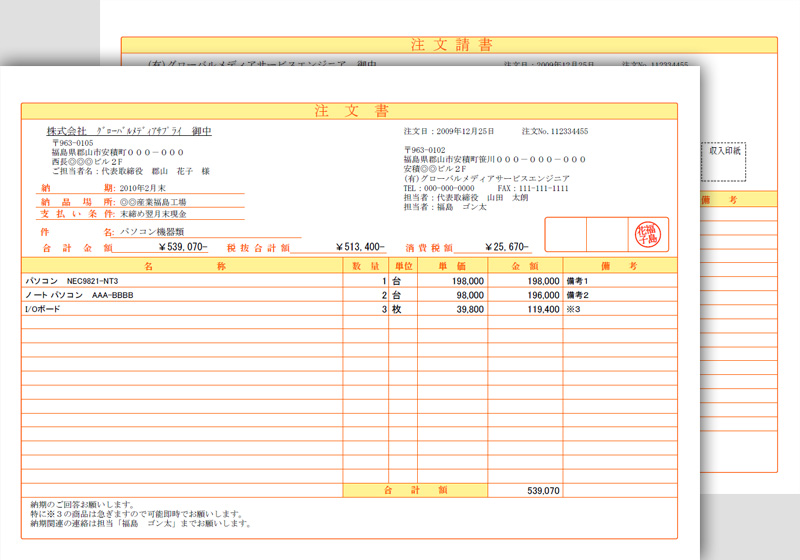Select the 注文請書 title on back document

coord(450,45)
